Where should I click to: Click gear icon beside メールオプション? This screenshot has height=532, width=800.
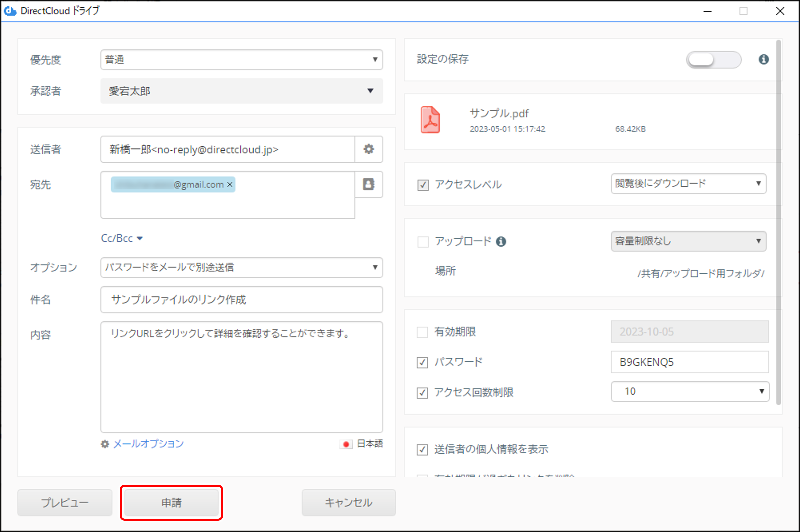coord(105,444)
